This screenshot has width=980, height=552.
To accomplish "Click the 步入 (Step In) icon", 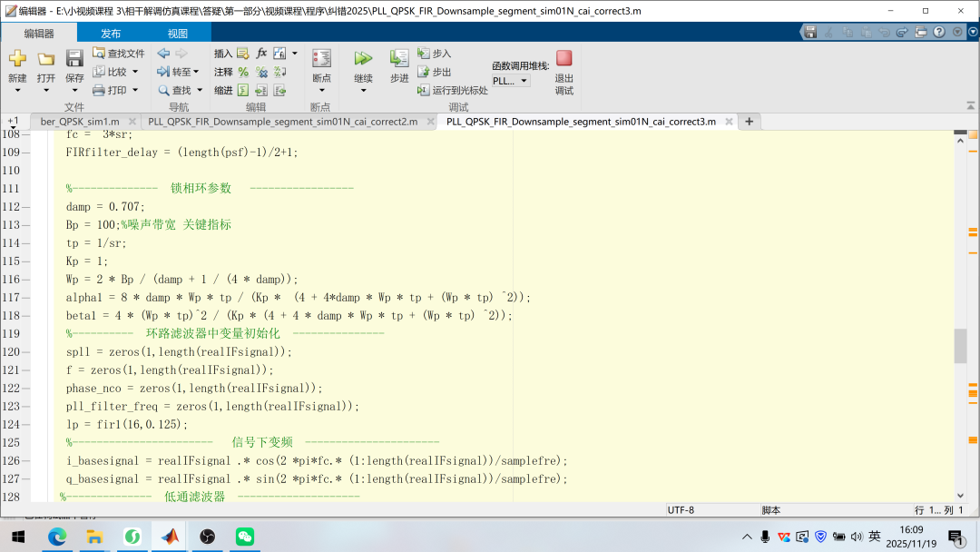I will 424,54.
